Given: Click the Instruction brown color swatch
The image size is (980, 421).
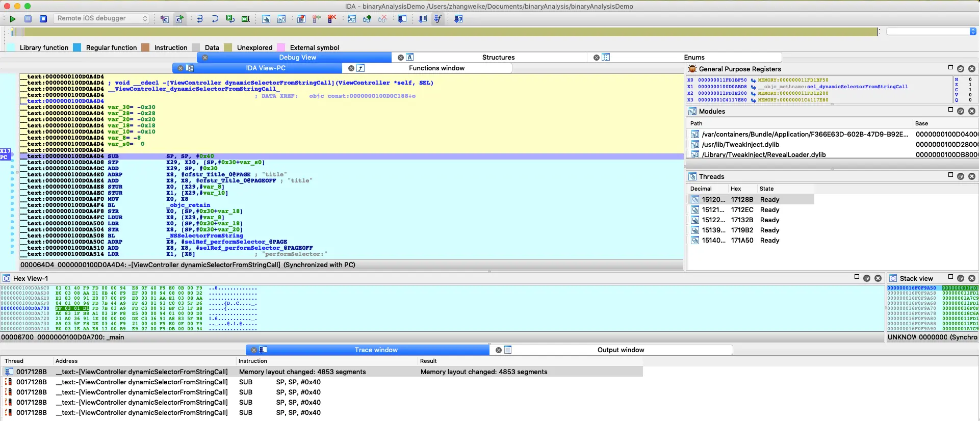Looking at the screenshot, I should [x=145, y=47].
